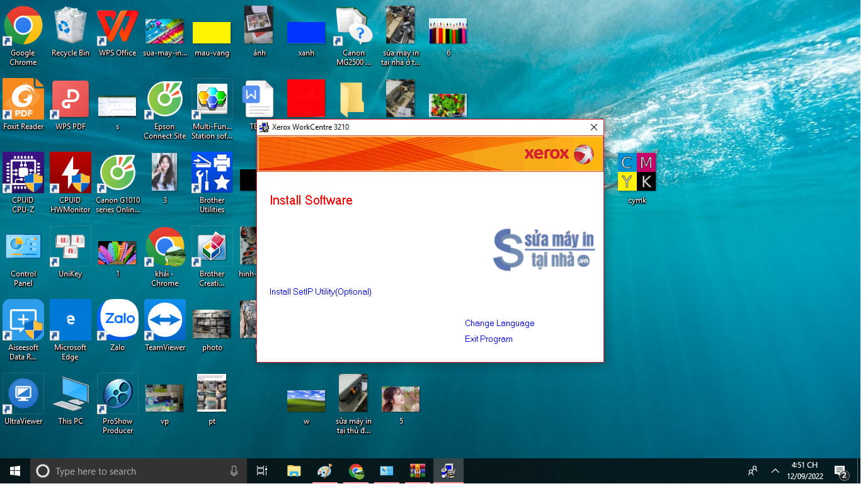Open the clock and date in system tray
This screenshot has height=491, width=868.
coord(807,471)
